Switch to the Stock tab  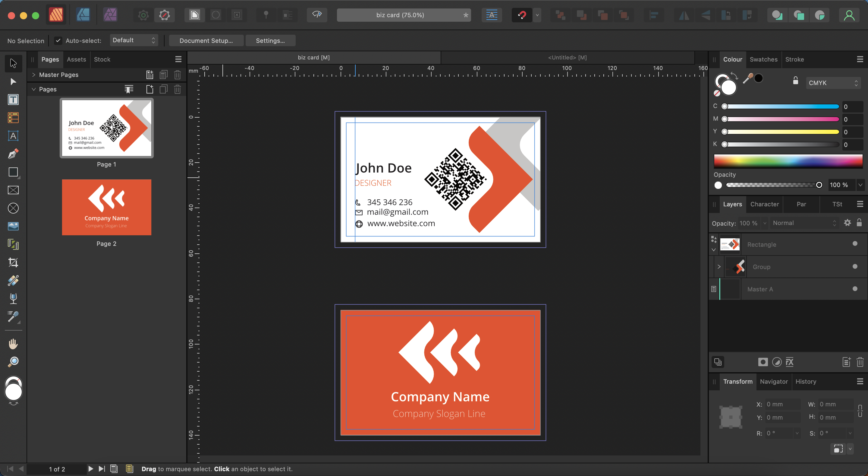pos(102,59)
